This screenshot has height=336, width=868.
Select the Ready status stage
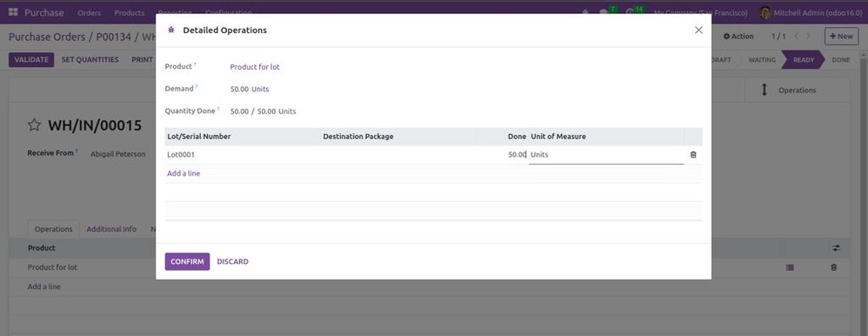pyautogui.click(x=804, y=60)
